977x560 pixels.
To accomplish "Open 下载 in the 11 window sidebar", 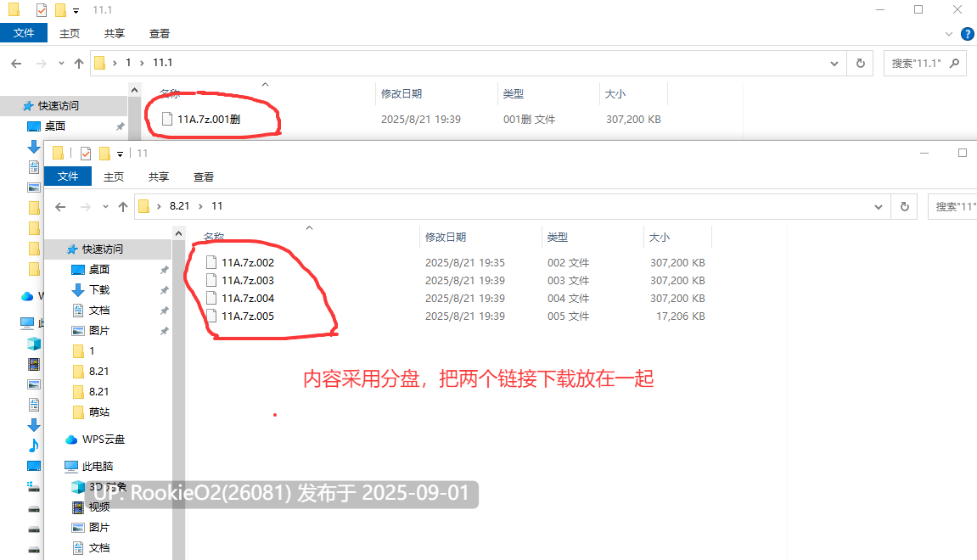I will coord(99,289).
